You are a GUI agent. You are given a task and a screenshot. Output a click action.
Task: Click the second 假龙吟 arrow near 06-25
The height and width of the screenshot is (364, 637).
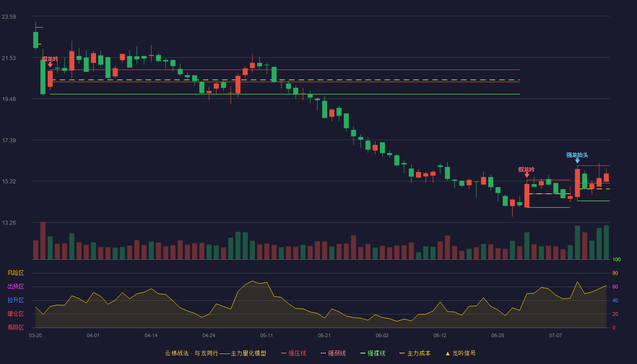tap(527, 175)
